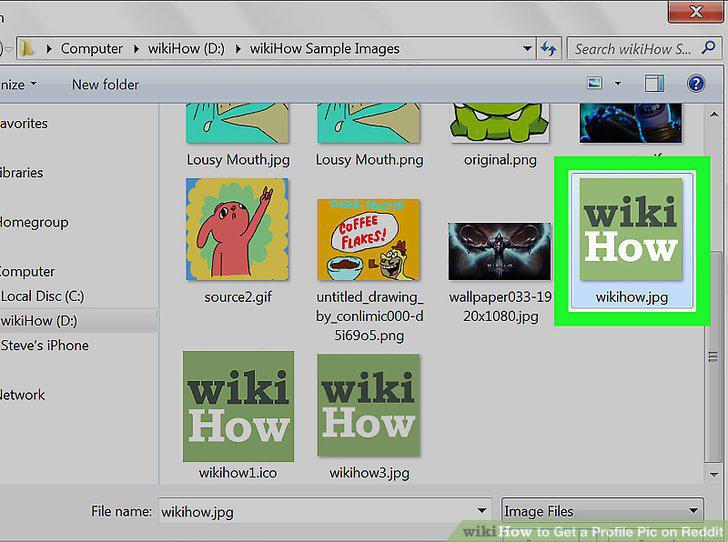
Task: Select the source2.gif thumbnail
Action: point(237,229)
